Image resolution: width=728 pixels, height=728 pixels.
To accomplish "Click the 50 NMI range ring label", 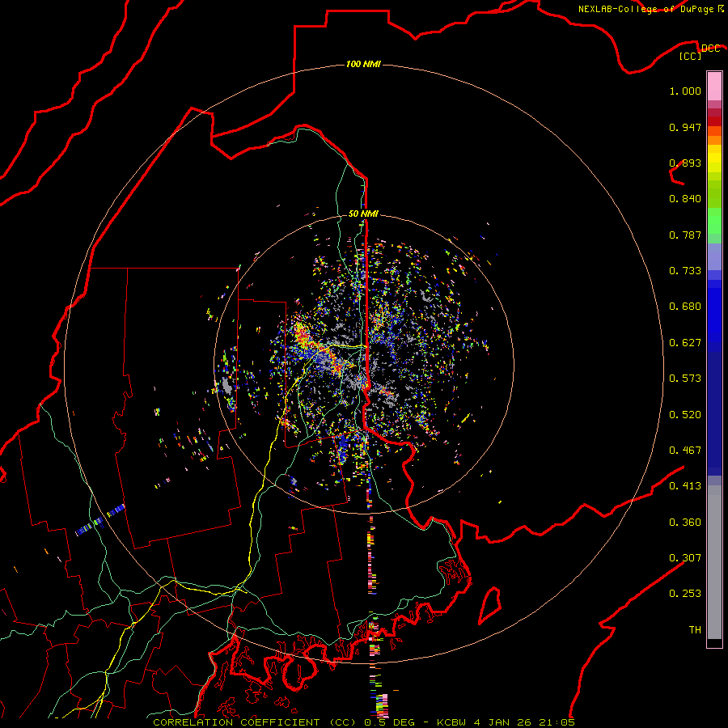I will point(363,214).
